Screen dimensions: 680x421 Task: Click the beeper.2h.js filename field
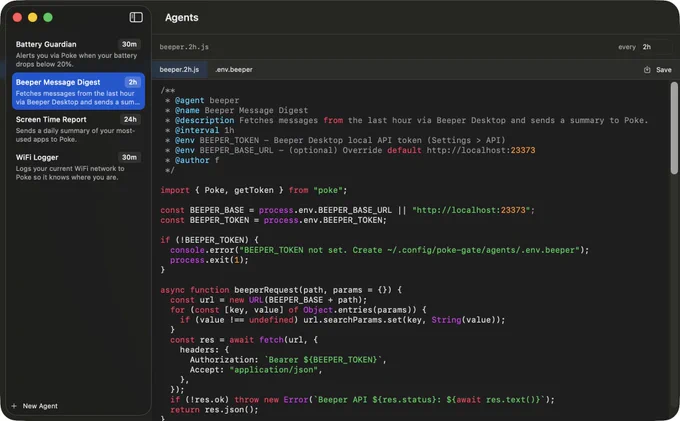pos(184,47)
